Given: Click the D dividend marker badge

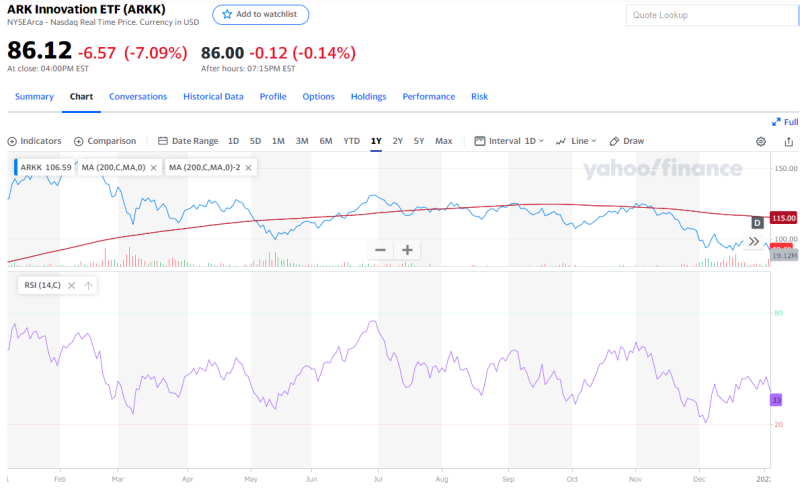Looking at the screenshot, I should 757,223.
